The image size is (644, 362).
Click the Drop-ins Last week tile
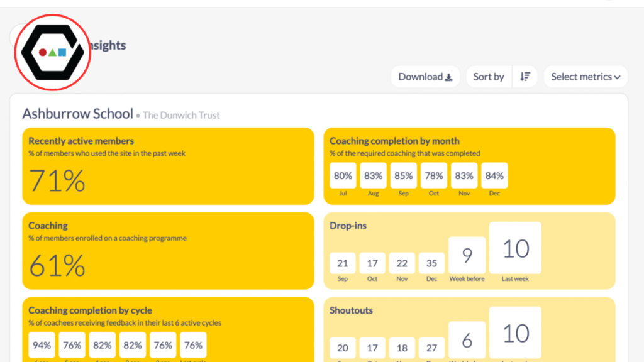click(515, 249)
